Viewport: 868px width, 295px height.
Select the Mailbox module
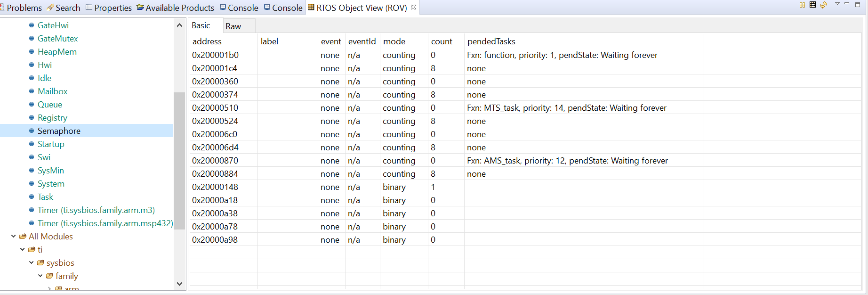point(52,91)
